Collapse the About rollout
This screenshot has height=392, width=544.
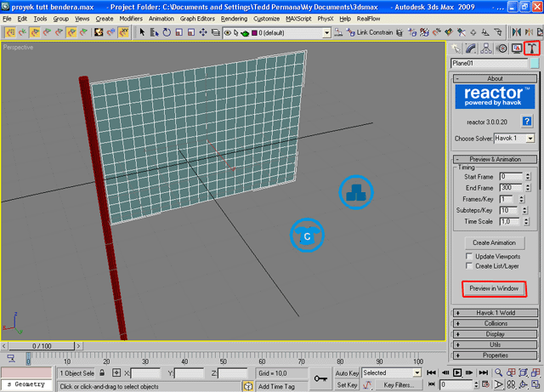[496, 78]
